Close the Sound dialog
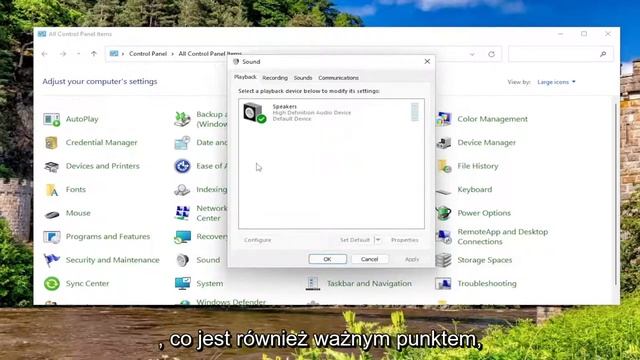640x360 pixels. 427,62
